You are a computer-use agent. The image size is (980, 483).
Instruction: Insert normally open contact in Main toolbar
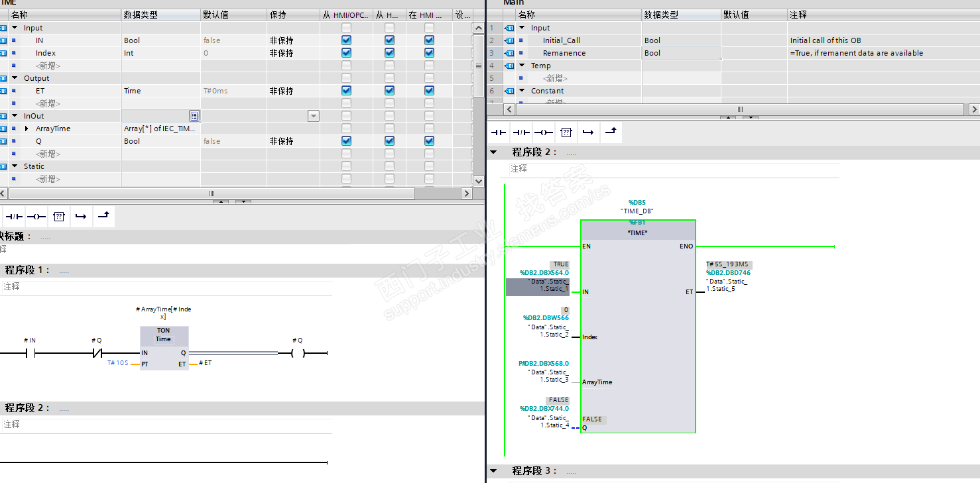click(498, 133)
